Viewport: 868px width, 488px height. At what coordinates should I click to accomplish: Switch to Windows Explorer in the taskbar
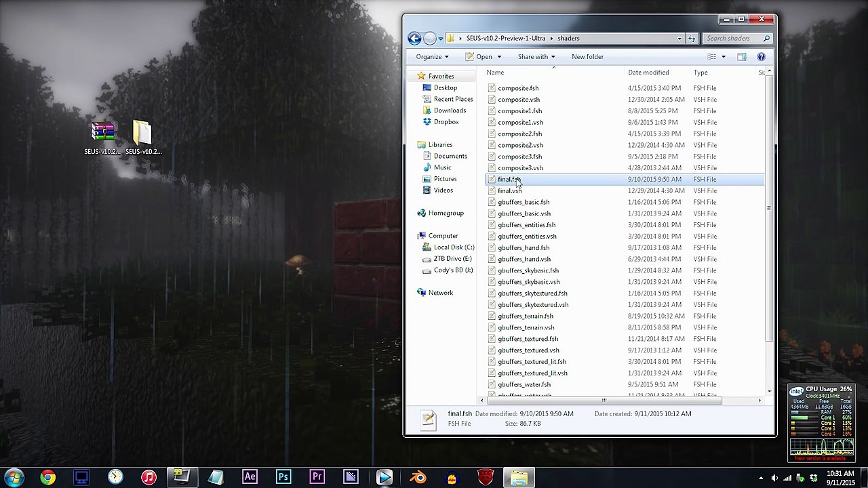519,478
